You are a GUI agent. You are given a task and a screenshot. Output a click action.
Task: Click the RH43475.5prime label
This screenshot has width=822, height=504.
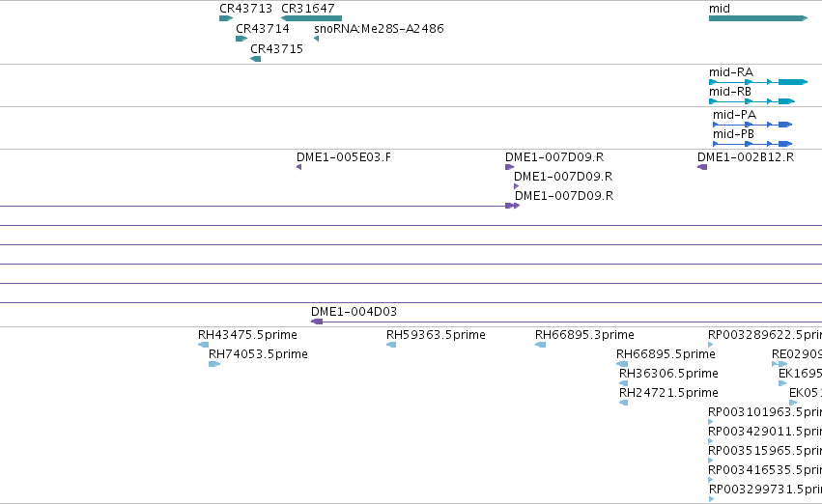coord(247,335)
